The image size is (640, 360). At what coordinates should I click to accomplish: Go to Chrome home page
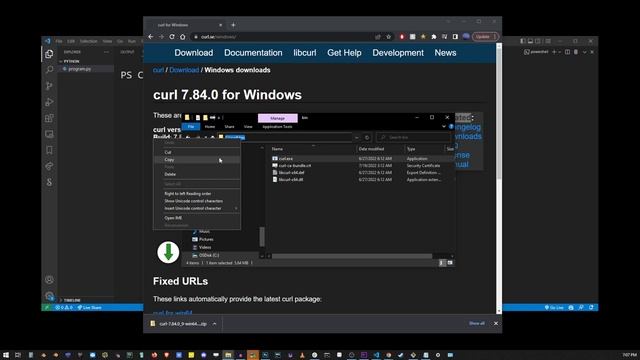182,37
